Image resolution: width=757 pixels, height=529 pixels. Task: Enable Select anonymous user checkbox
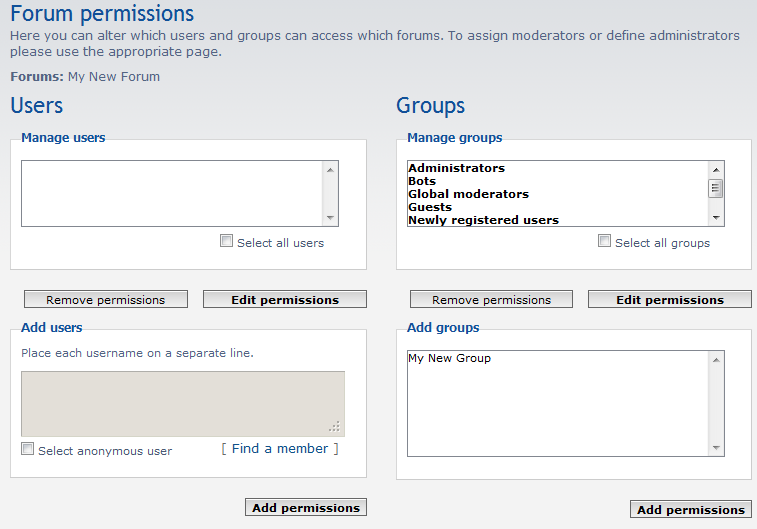(28, 449)
